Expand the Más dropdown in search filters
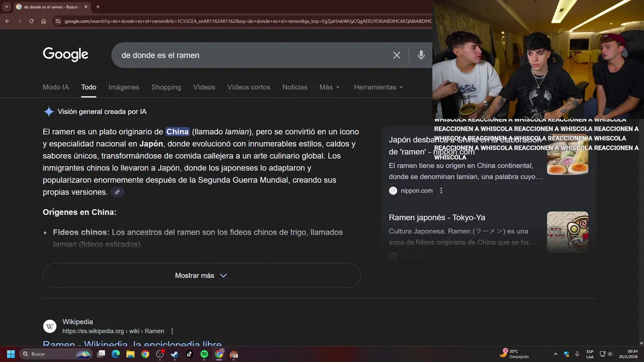 click(330, 87)
